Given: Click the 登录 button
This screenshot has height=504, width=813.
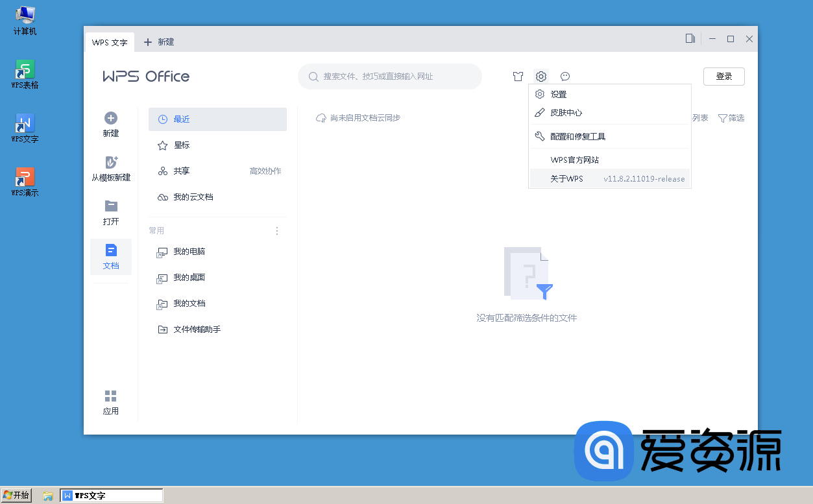Looking at the screenshot, I should click(723, 76).
